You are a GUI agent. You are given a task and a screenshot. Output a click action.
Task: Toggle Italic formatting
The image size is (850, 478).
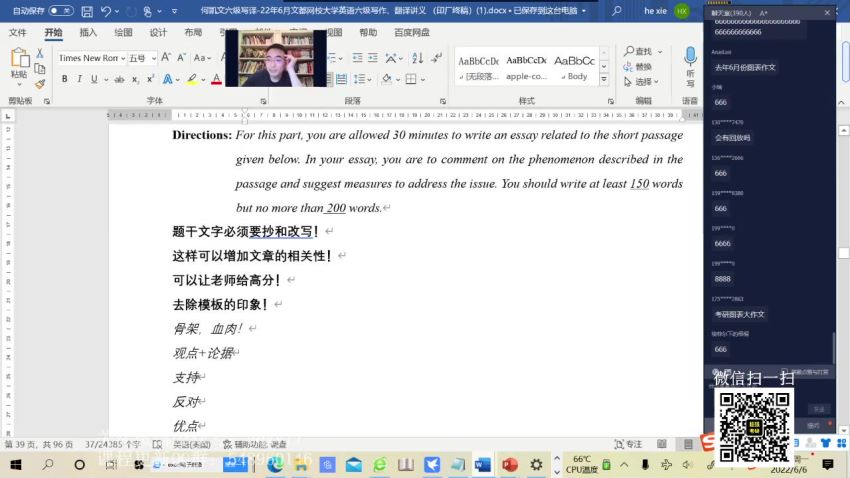[x=79, y=79]
